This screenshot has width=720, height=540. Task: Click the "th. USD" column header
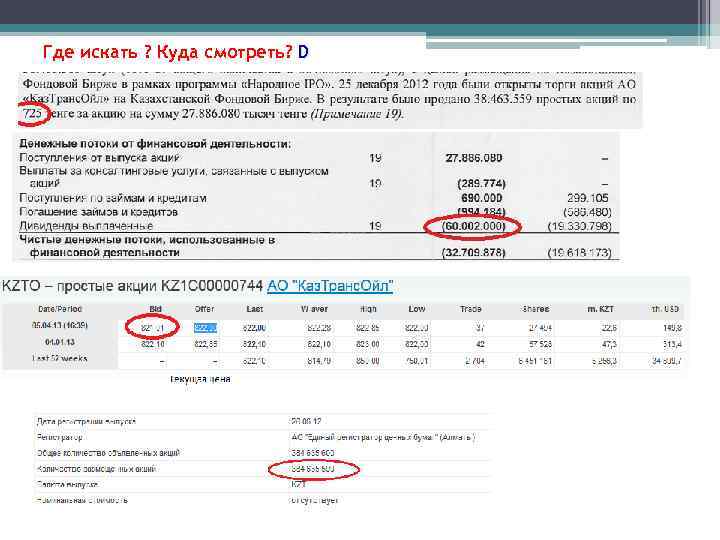(665, 309)
